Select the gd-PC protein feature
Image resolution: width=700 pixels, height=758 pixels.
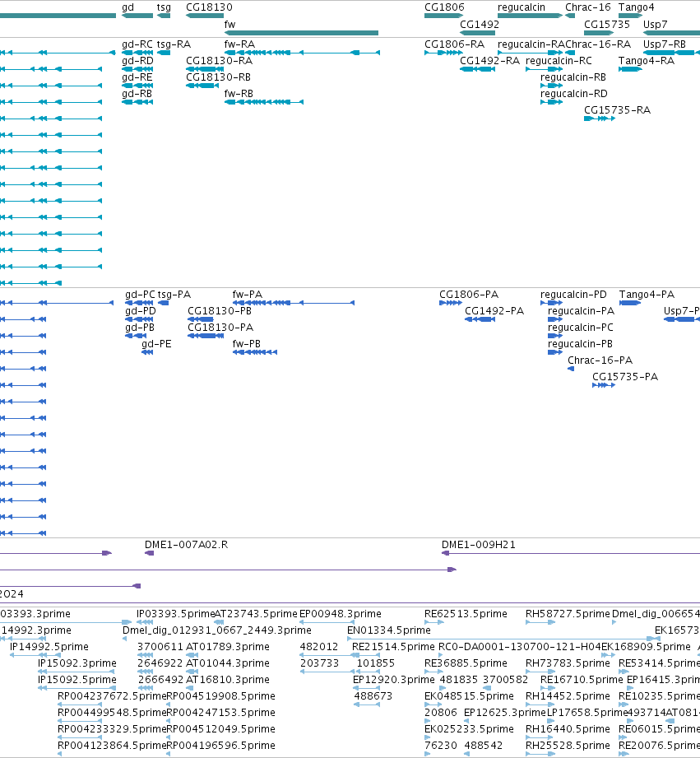(x=139, y=303)
